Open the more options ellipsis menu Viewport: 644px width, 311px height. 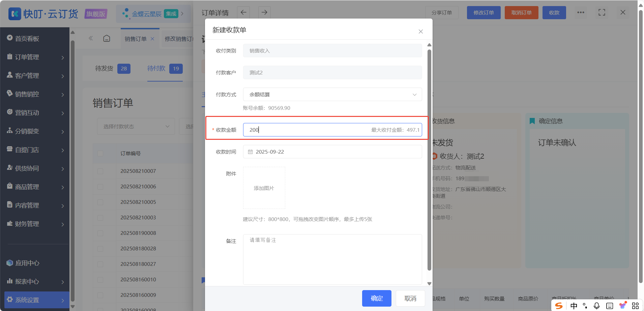click(x=581, y=12)
